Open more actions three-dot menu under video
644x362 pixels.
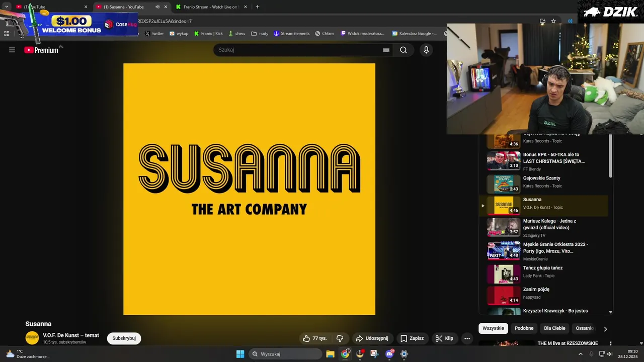coord(467,338)
